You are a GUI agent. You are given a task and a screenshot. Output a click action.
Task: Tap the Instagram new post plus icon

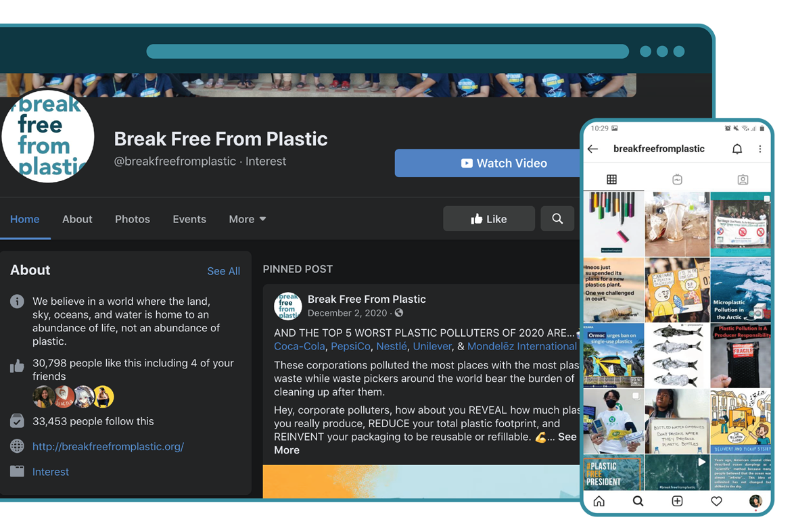point(677,501)
